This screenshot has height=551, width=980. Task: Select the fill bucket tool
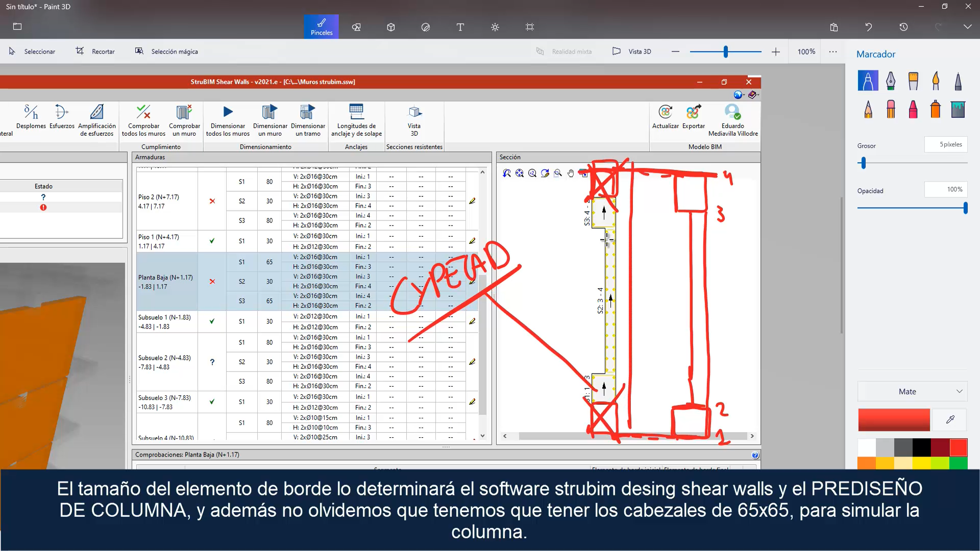click(x=958, y=109)
